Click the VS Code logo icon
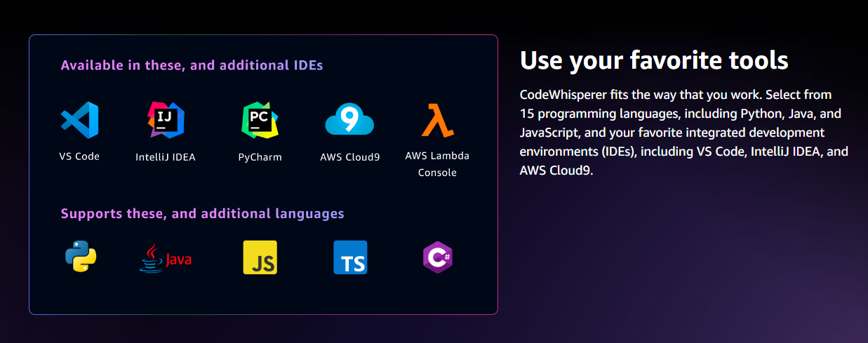The image size is (868, 343). [79, 120]
